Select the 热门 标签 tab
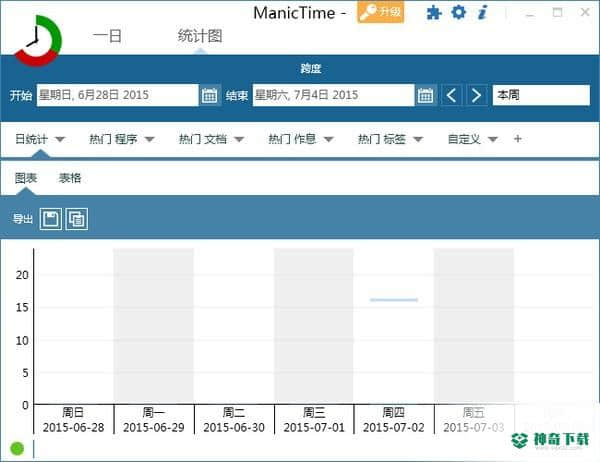This screenshot has width=600, height=462. click(x=382, y=139)
